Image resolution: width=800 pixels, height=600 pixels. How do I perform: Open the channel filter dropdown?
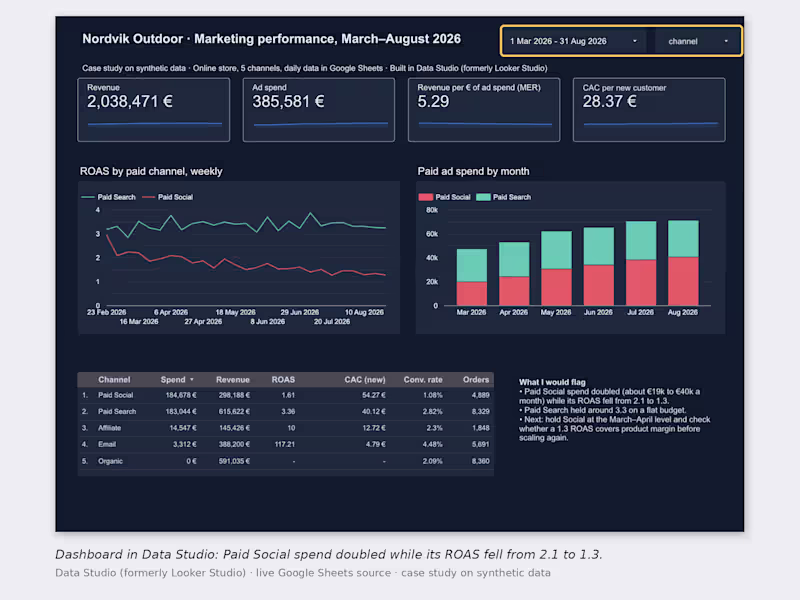(697, 41)
